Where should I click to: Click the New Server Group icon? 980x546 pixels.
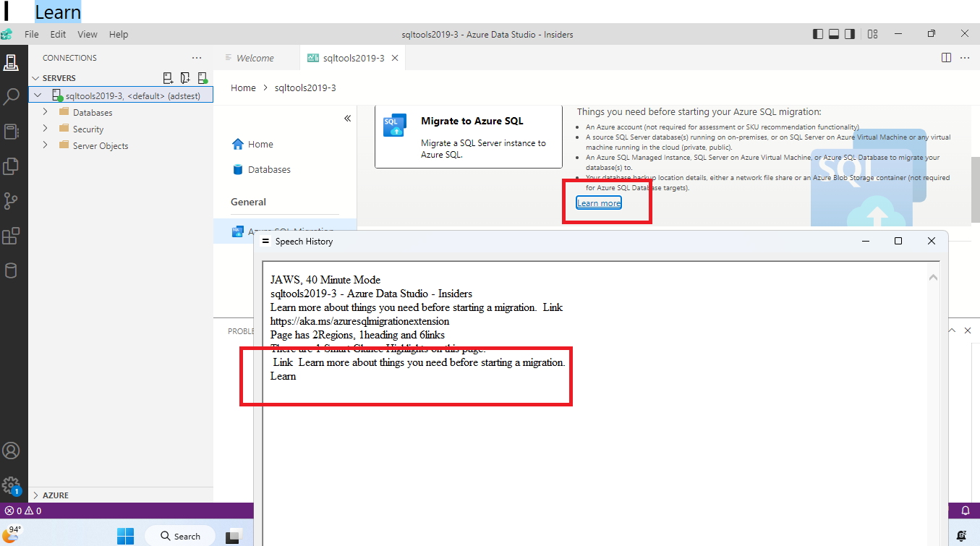184,77
